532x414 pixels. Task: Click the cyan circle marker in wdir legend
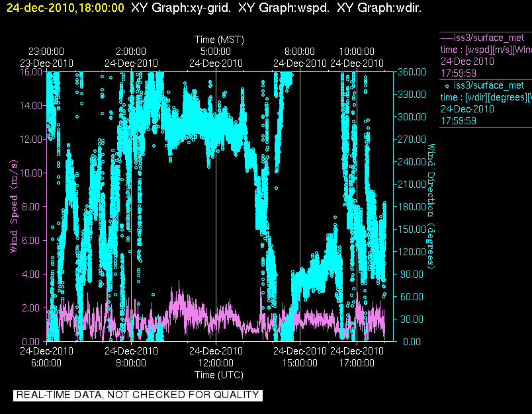point(447,86)
